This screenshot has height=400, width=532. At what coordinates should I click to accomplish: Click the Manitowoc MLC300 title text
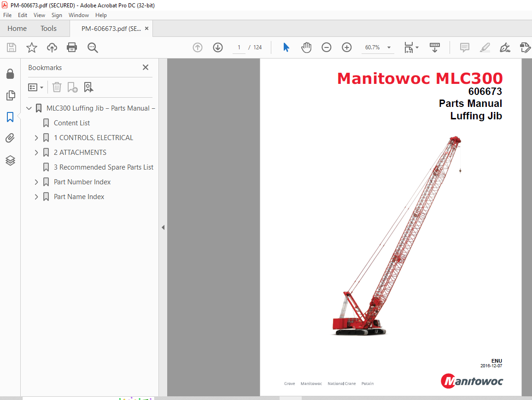(420, 78)
